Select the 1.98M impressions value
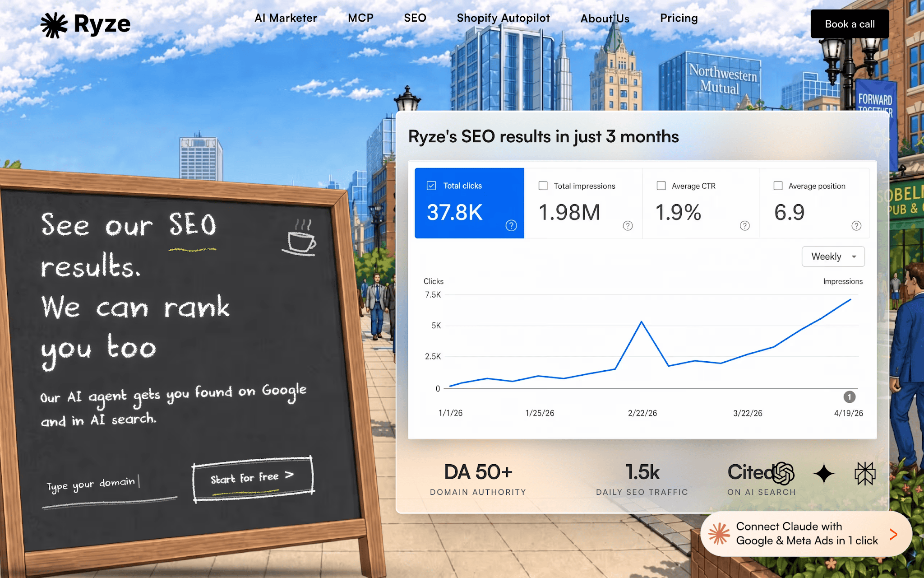Image resolution: width=924 pixels, height=578 pixels. [569, 212]
